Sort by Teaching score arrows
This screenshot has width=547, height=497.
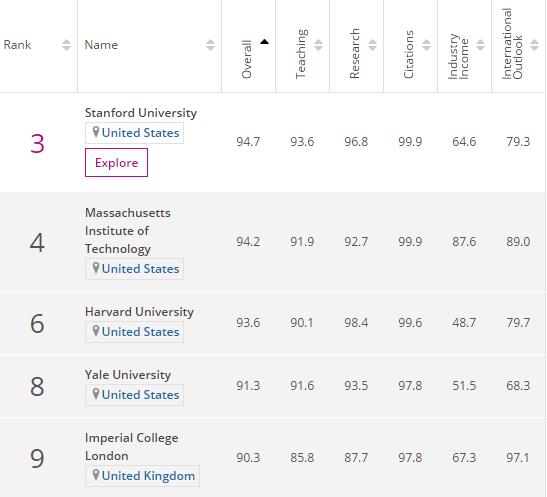pyautogui.click(x=319, y=45)
